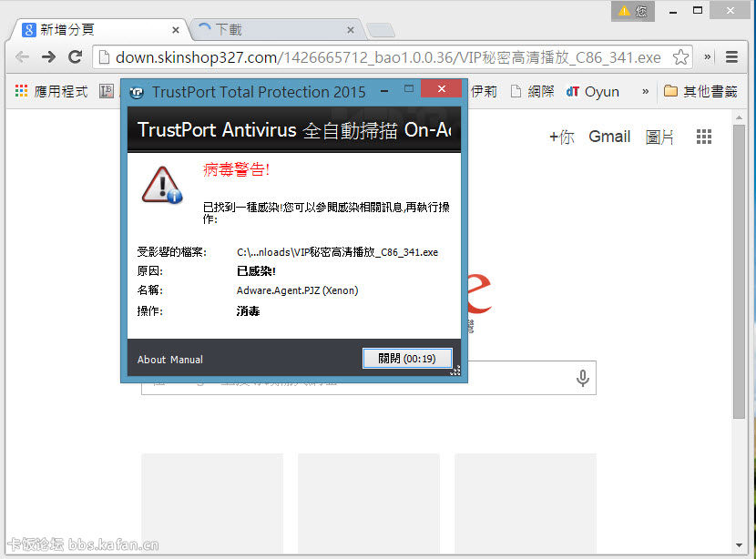756x559 pixels.
Task: Start voice search with the microphone
Action: (583, 379)
